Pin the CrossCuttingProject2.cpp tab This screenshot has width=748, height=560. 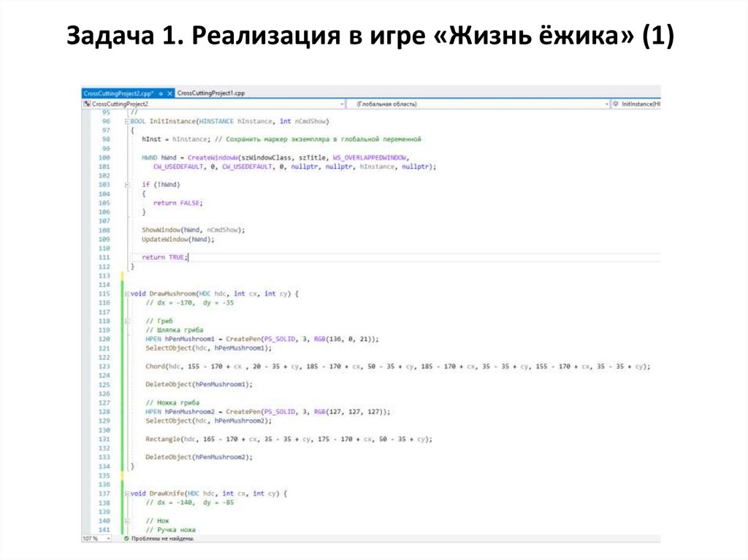click(x=161, y=93)
